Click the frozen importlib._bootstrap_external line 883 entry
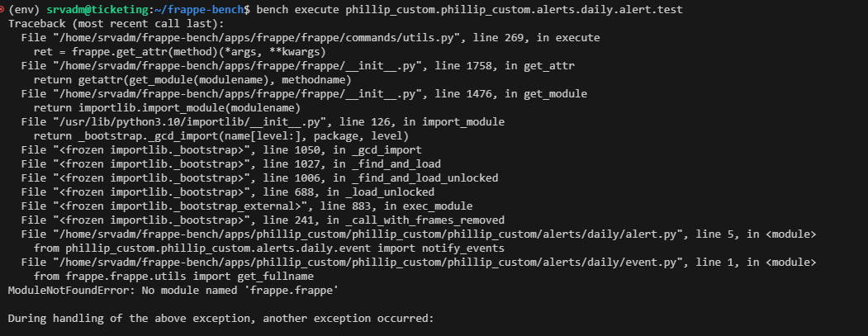The height and width of the screenshot is (336, 868). tap(246, 206)
